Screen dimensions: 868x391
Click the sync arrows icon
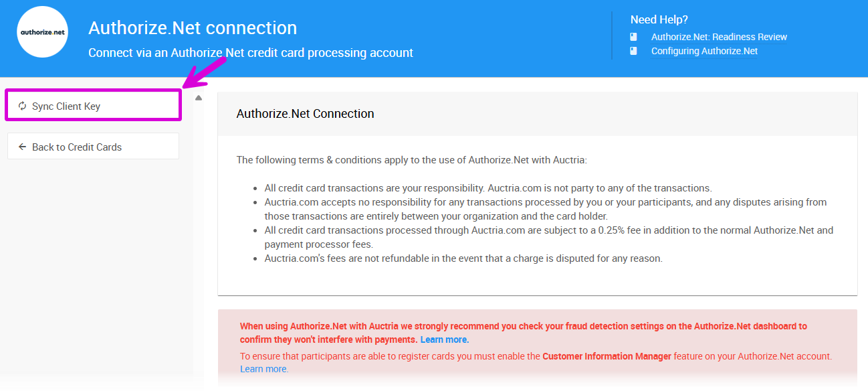(x=22, y=106)
